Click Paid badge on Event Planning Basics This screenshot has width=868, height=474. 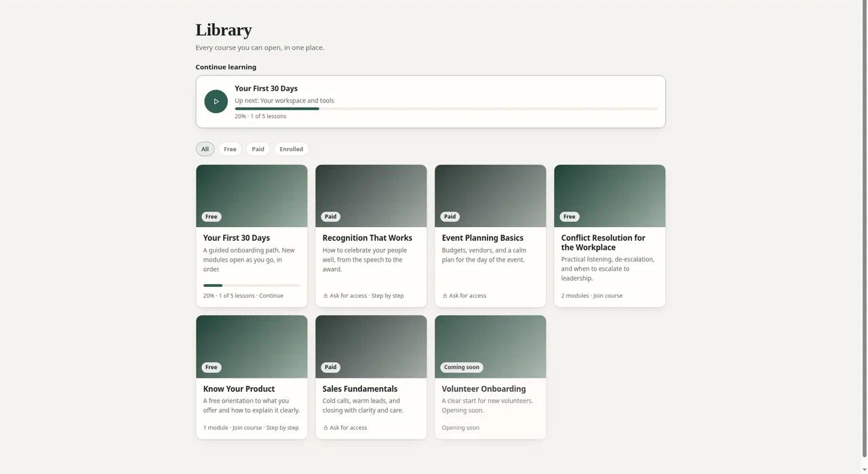(x=450, y=217)
